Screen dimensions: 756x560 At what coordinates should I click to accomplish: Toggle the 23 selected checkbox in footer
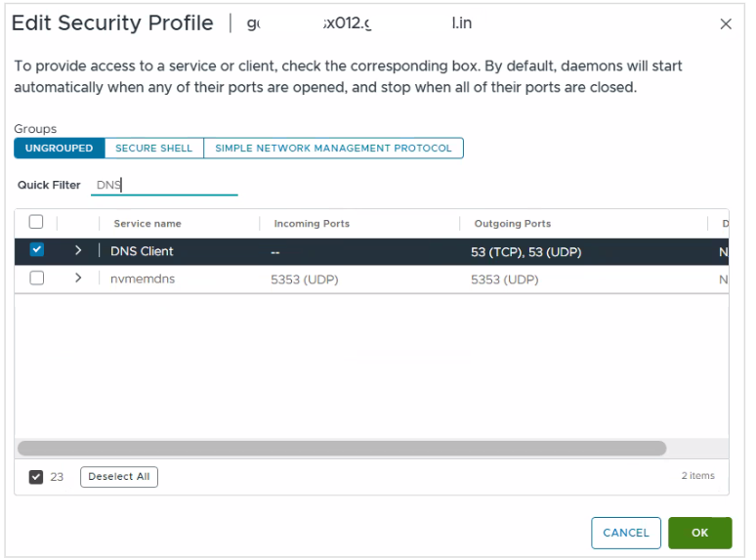[36, 477]
